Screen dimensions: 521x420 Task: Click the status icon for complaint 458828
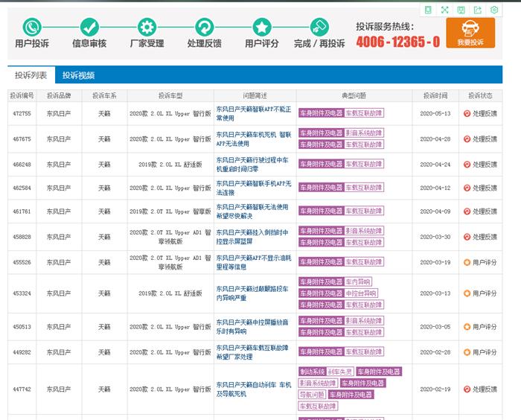tap(467, 237)
